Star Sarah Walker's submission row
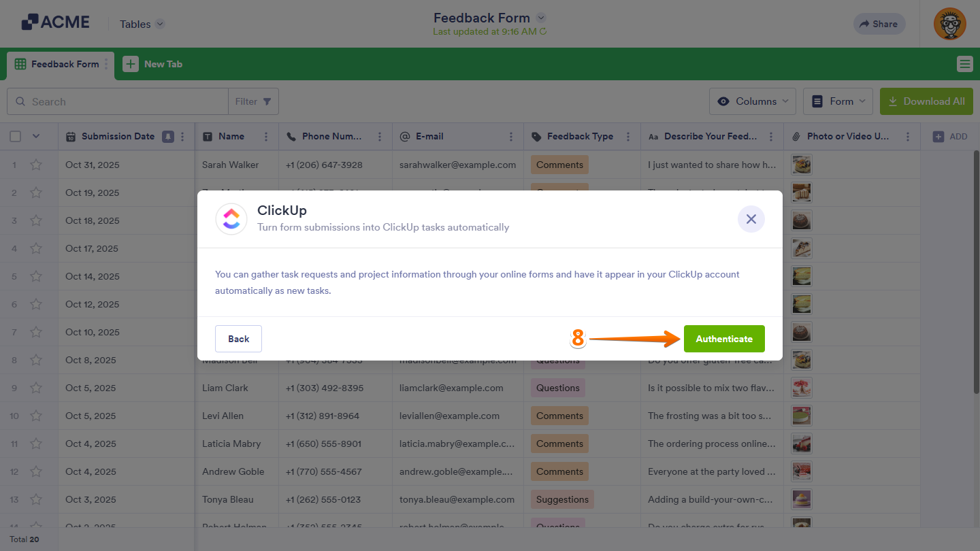 [36, 165]
